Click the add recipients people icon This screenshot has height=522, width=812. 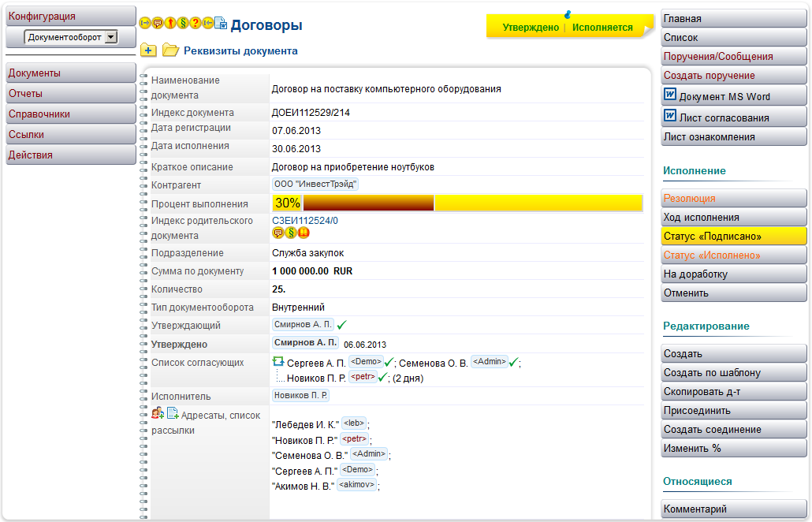pyautogui.click(x=158, y=412)
